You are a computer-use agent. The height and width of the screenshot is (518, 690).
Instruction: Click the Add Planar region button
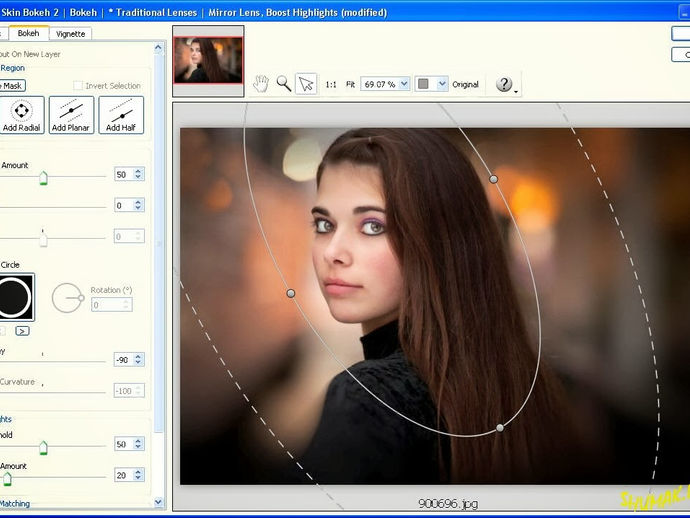click(x=71, y=115)
